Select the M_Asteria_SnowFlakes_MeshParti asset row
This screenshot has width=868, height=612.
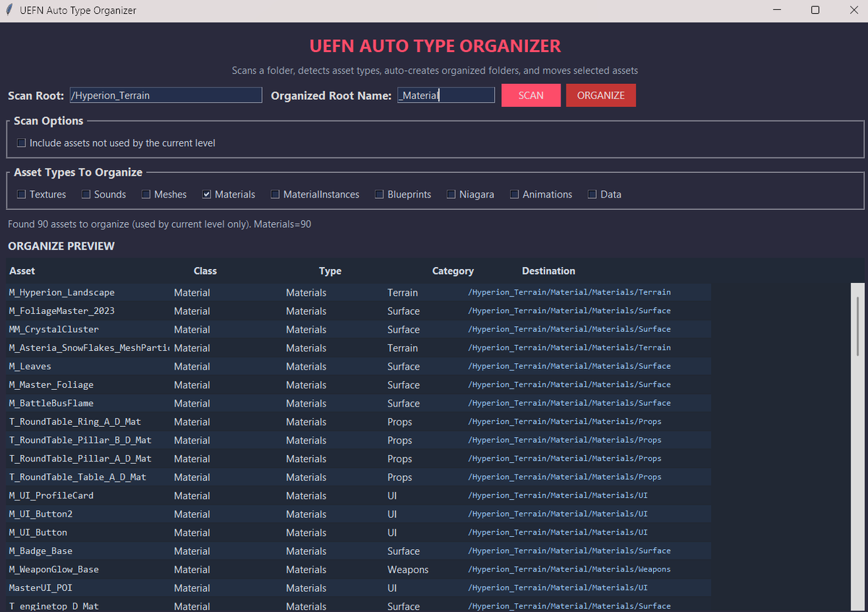tap(359, 348)
